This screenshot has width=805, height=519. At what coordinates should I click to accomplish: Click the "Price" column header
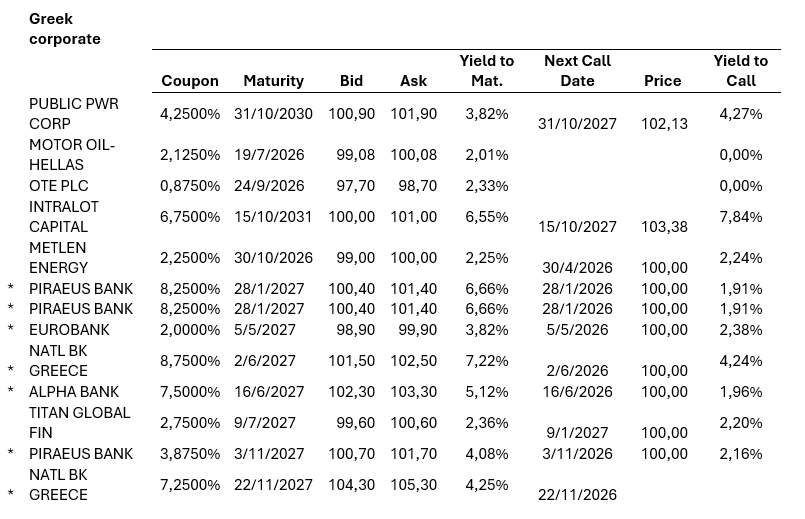tap(663, 81)
